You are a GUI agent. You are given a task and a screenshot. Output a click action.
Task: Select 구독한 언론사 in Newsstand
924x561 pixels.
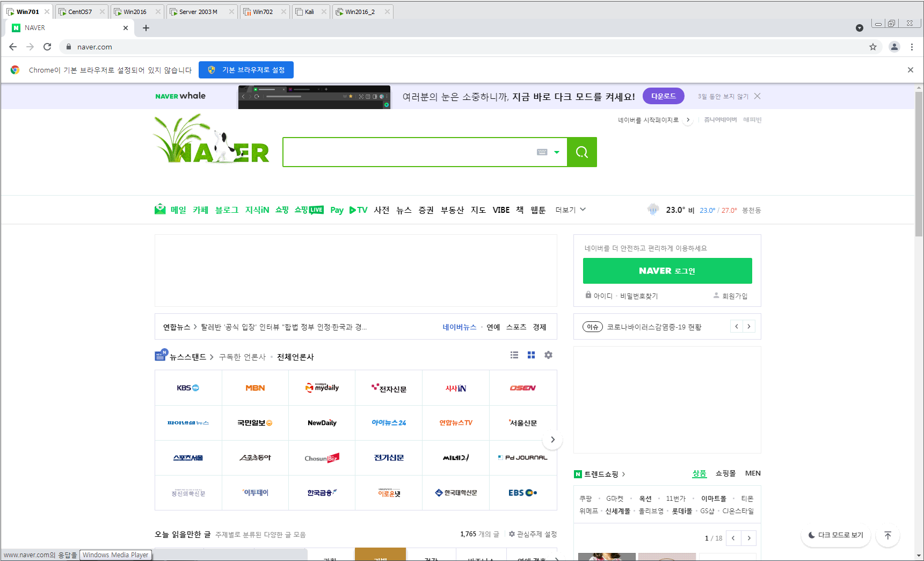(242, 357)
